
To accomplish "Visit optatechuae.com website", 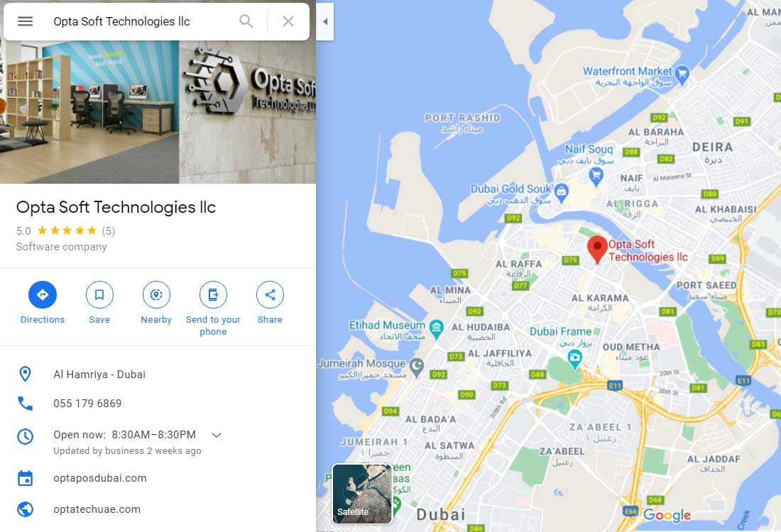I will tap(97, 509).
